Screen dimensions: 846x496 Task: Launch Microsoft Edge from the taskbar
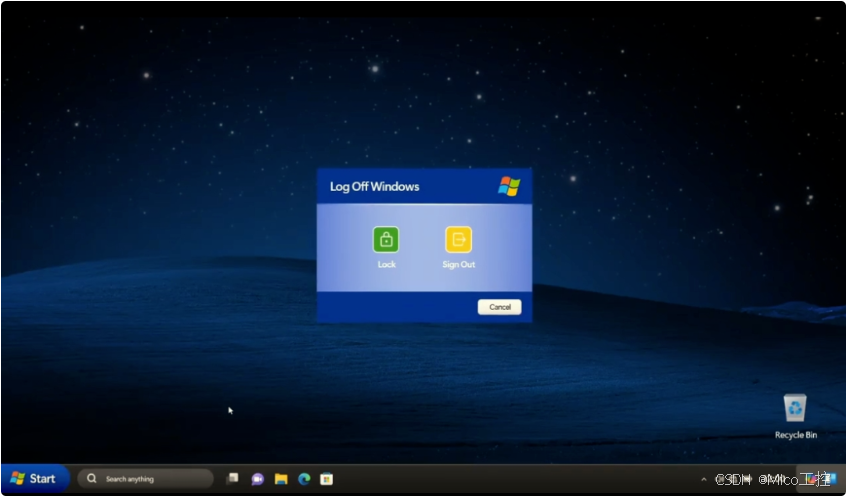(x=304, y=479)
